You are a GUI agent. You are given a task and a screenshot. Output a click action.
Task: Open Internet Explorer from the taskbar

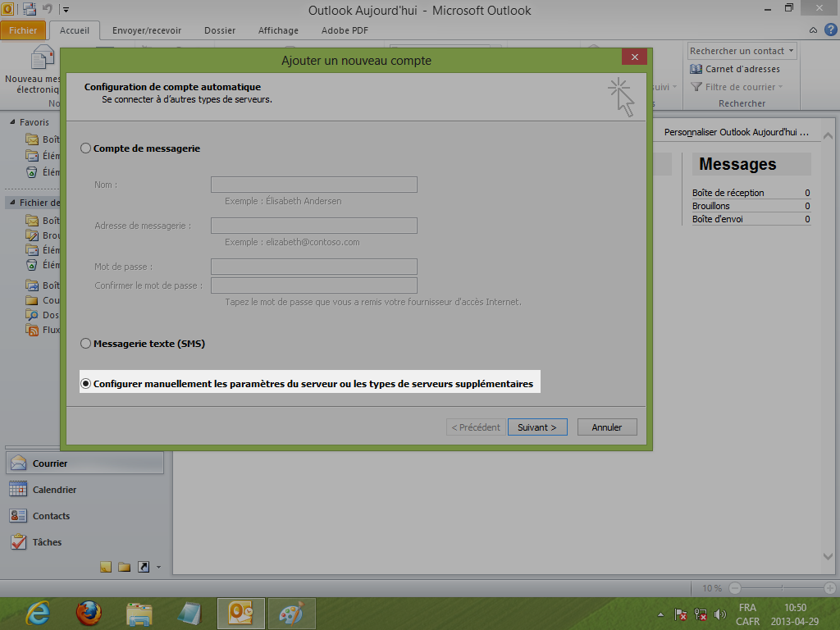pos(38,614)
